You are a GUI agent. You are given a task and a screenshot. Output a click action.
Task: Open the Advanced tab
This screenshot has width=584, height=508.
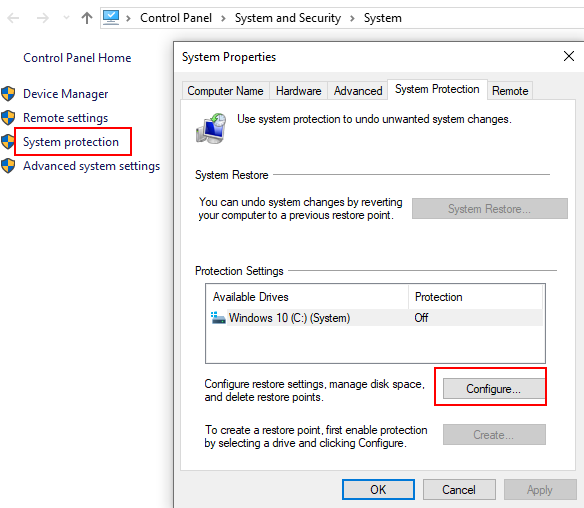click(x=358, y=91)
